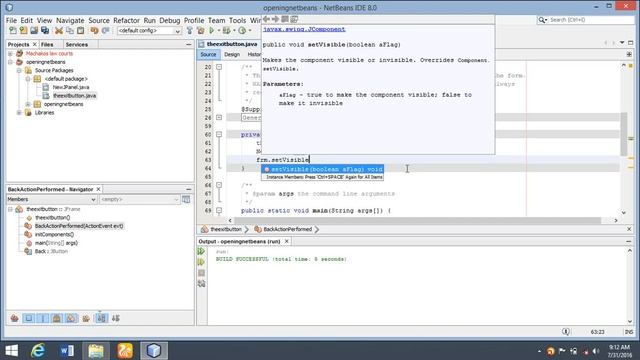This screenshot has height=360, width=640.
Task: Open the Members dropdown in Navigator
Action: click(51, 199)
